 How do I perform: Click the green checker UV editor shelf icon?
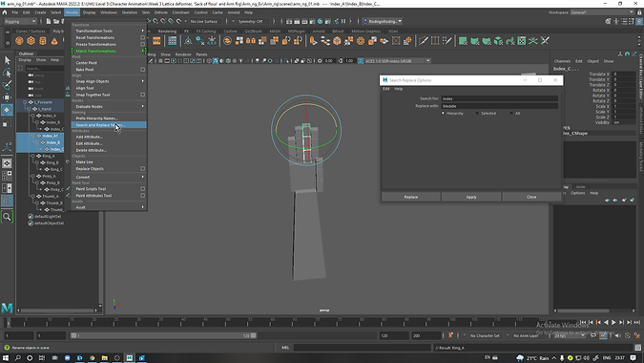point(522,41)
